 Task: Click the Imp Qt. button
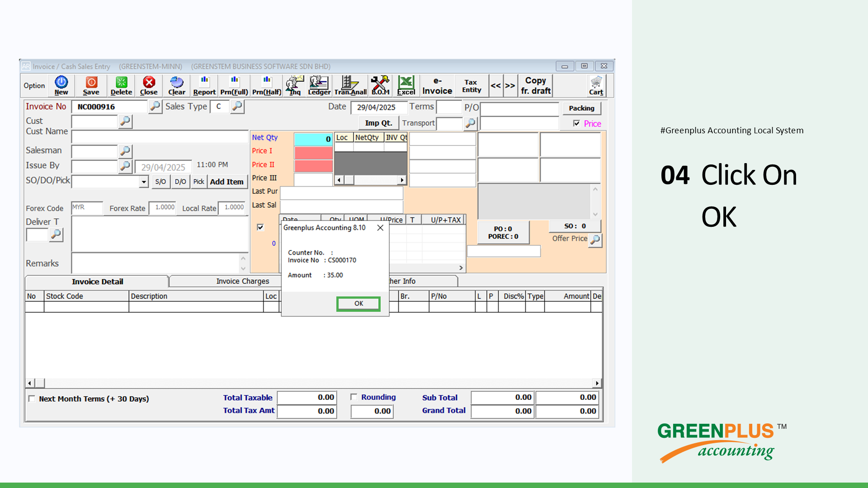pyautogui.click(x=378, y=123)
